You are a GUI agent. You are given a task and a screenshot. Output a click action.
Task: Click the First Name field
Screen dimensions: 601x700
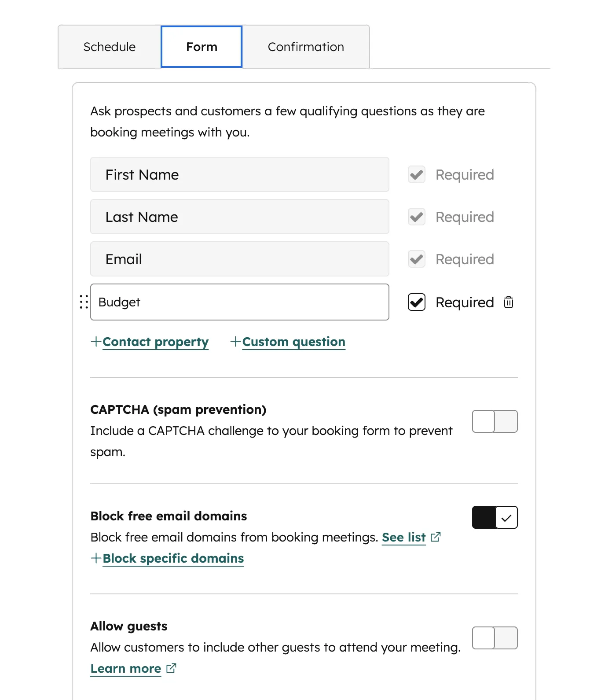(240, 174)
